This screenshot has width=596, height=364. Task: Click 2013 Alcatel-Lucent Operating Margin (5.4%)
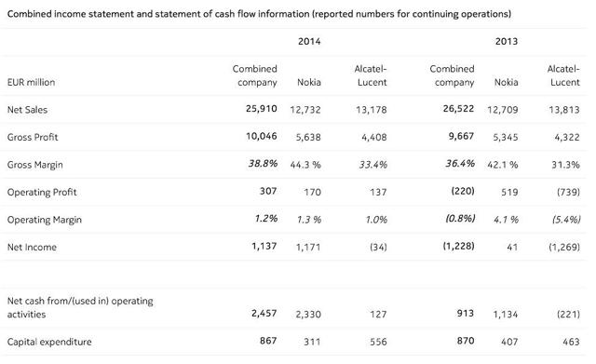(x=566, y=220)
